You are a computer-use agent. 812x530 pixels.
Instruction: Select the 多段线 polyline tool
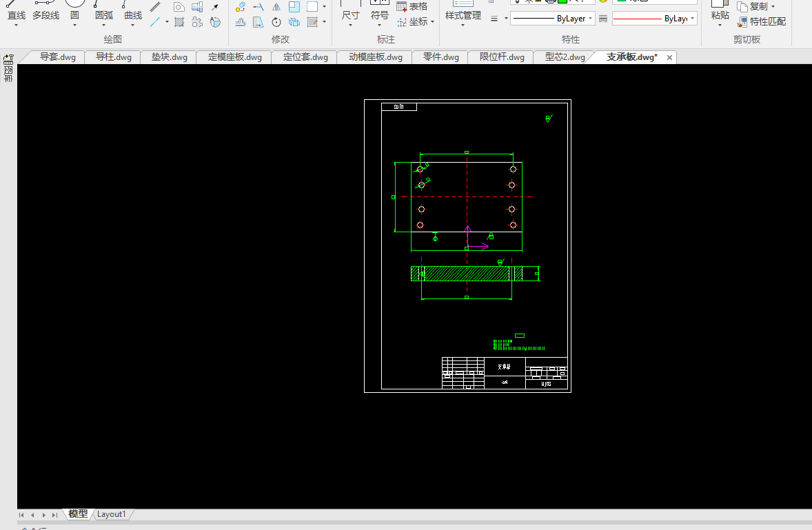pyautogui.click(x=45, y=14)
